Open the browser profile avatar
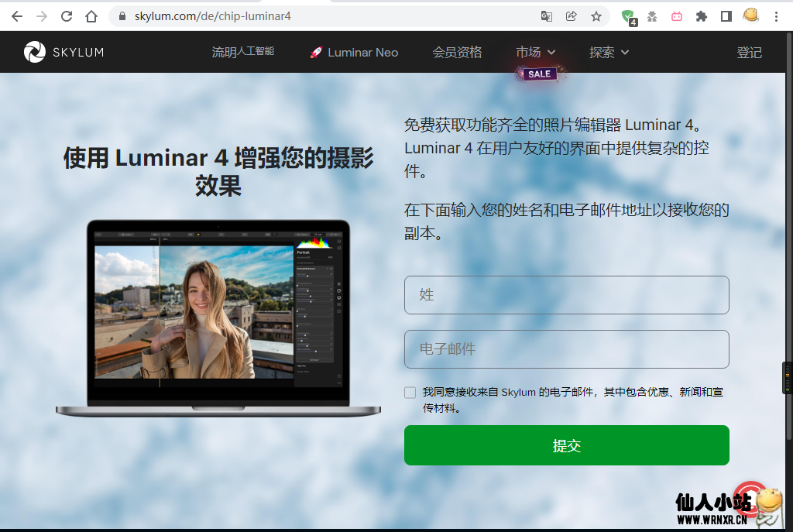The width and height of the screenshot is (793, 532). tap(751, 15)
